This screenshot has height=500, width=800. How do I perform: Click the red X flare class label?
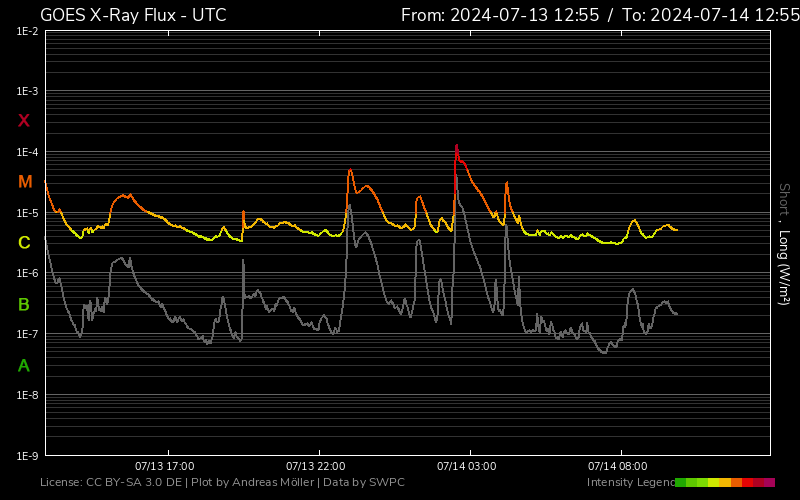coord(24,121)
